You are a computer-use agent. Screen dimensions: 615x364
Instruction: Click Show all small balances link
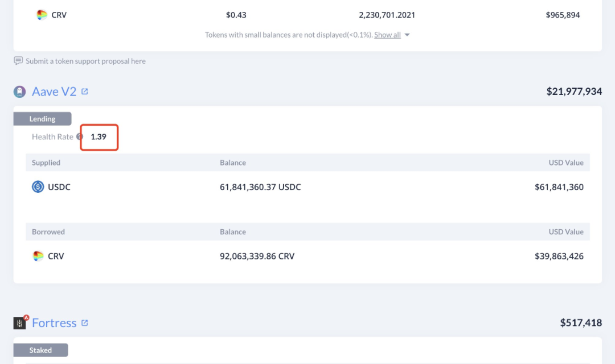[387, 35]
